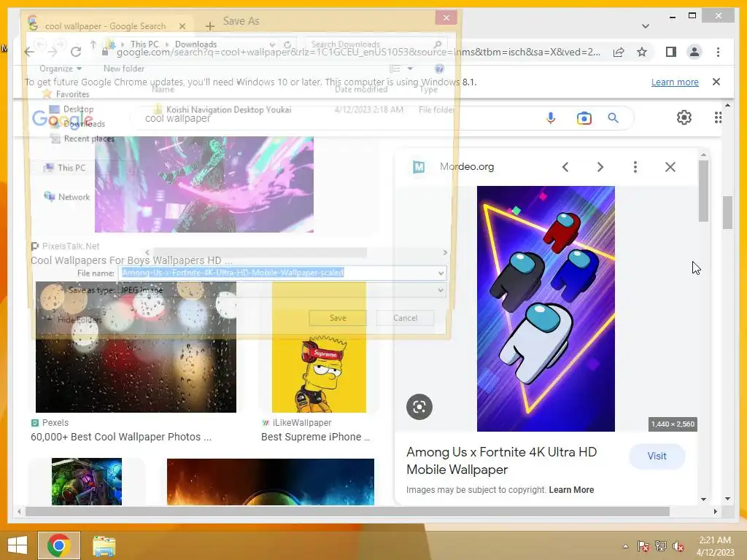This screenshot has width=747, height=560.
Task: Open the Organize menu in Save As
Action: click(61, 69)
